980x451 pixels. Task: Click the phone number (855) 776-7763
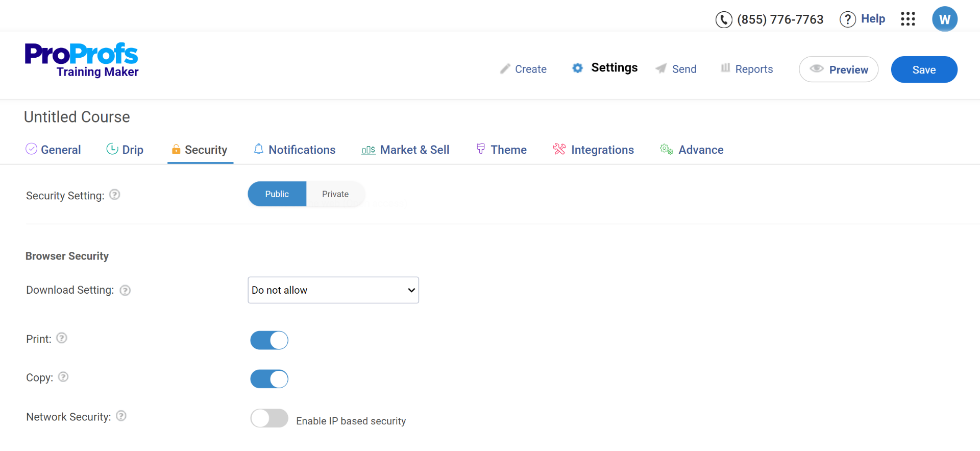point(780,19)
